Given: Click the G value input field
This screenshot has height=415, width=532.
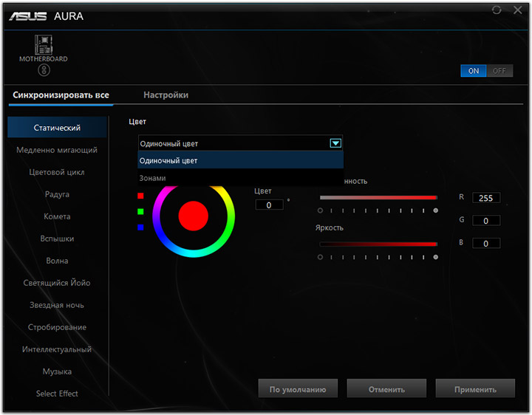Looking at the screenshot, I should click(486, 221).
